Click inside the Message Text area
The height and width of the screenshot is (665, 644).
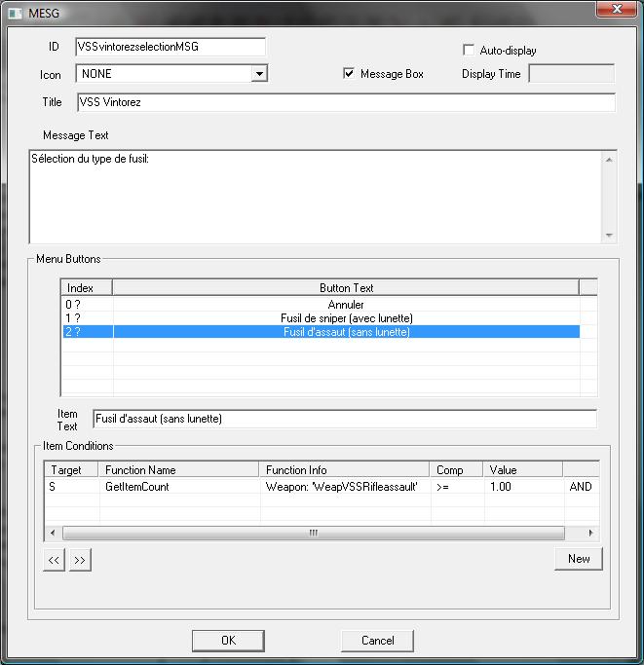click(x=315, y=197)
